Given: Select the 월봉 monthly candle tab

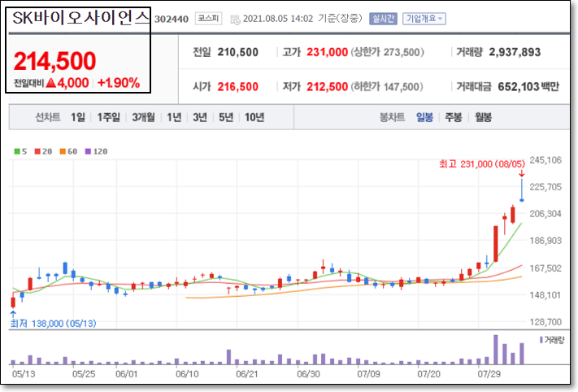Looking at the screenshot, I should tap(483, 117).
